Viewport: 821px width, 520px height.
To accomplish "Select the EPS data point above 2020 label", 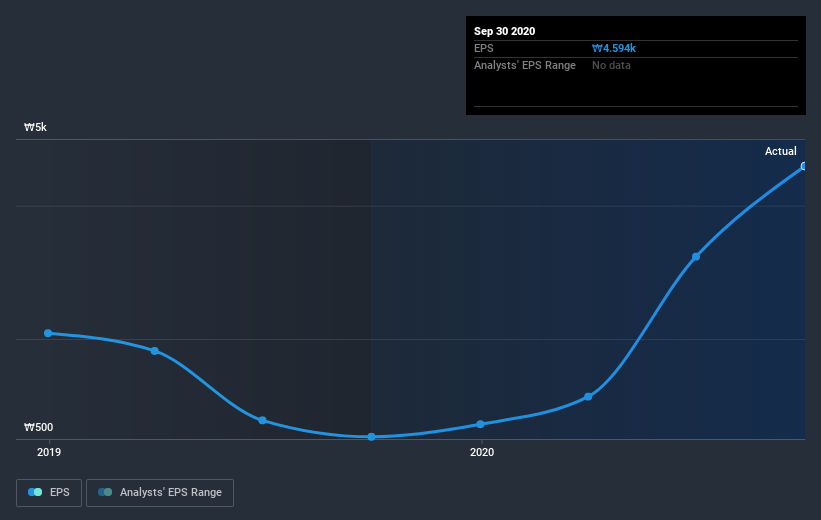I will (x=481, y=424).
